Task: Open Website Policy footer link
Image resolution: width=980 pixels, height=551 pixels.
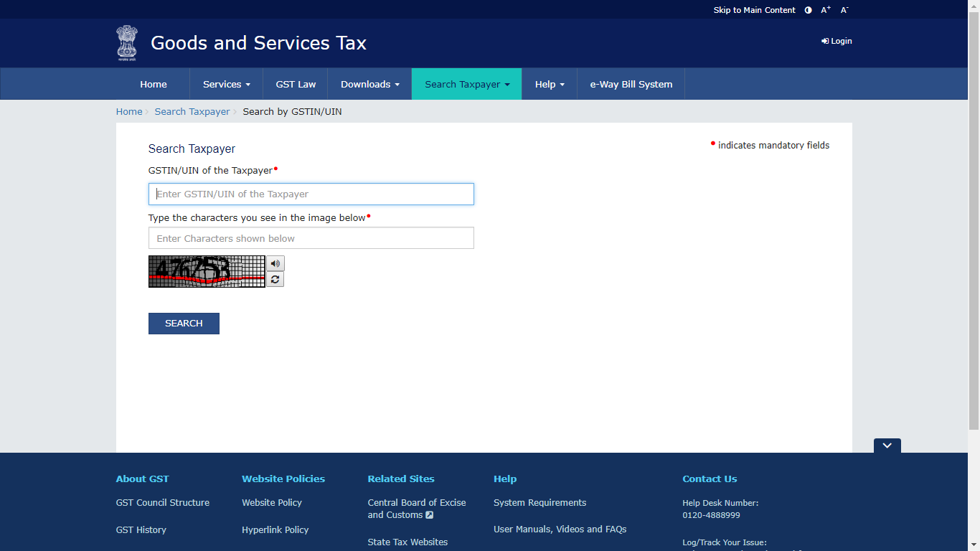Action: tap(272, 502)
